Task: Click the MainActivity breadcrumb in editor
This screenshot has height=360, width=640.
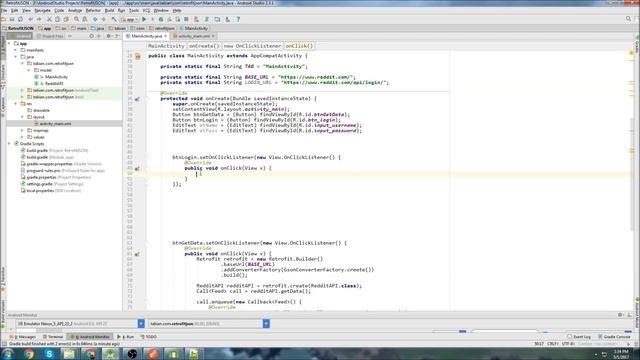Action: [x=166, y=46]
